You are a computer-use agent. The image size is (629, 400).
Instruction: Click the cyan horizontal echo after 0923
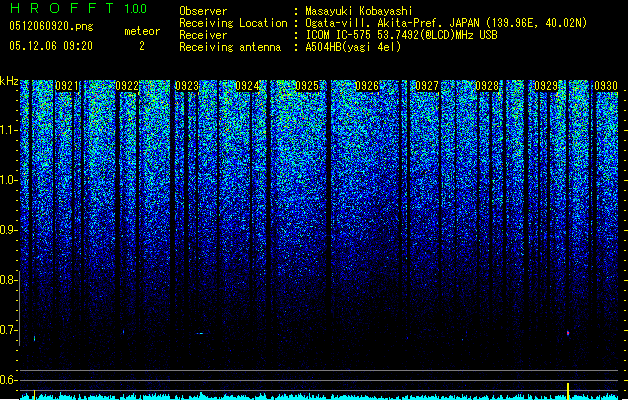[200, 333]
